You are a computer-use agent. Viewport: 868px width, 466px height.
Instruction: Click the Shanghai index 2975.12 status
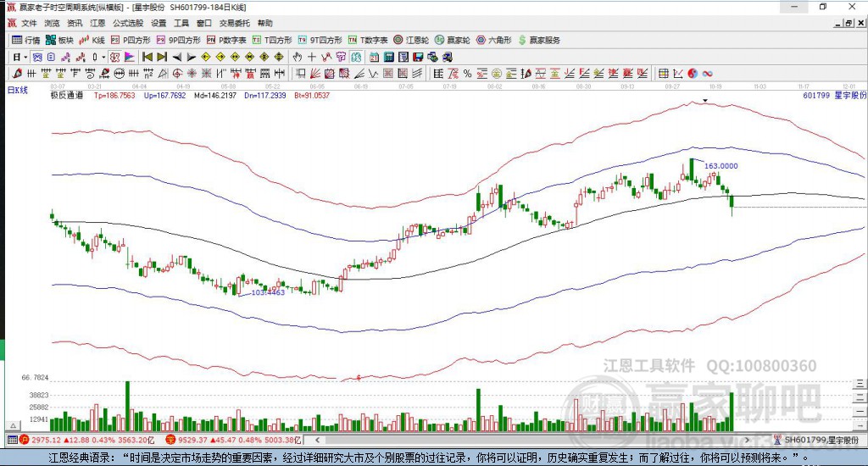coord(87,440)
